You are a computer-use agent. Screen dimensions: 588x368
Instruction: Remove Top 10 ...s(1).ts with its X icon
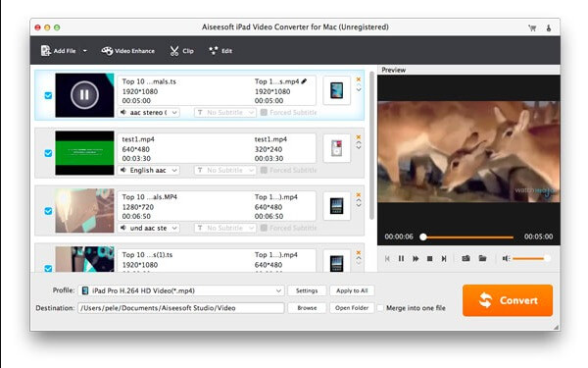[359, 253]
